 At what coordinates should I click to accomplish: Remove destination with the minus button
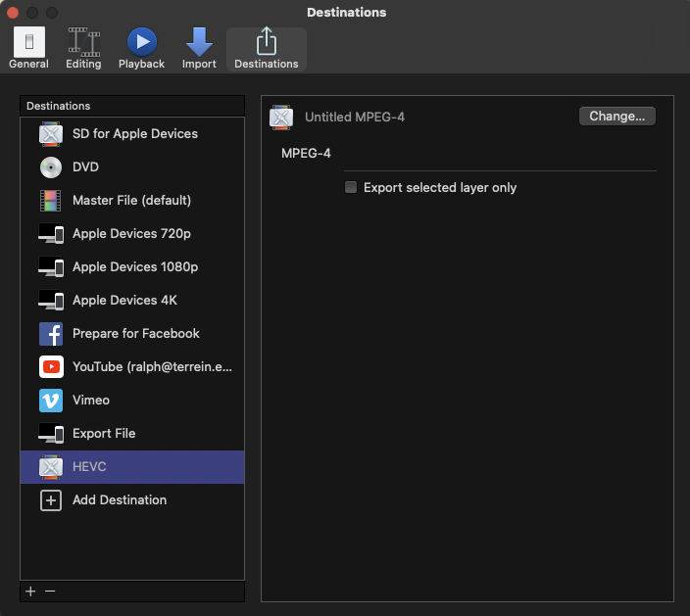[x=50, y=592]
